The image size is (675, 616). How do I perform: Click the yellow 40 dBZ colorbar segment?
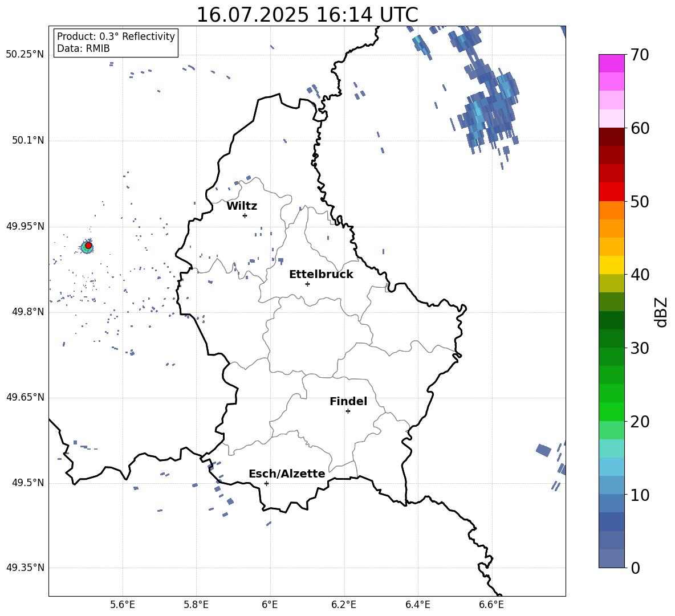tap(611, 265)
